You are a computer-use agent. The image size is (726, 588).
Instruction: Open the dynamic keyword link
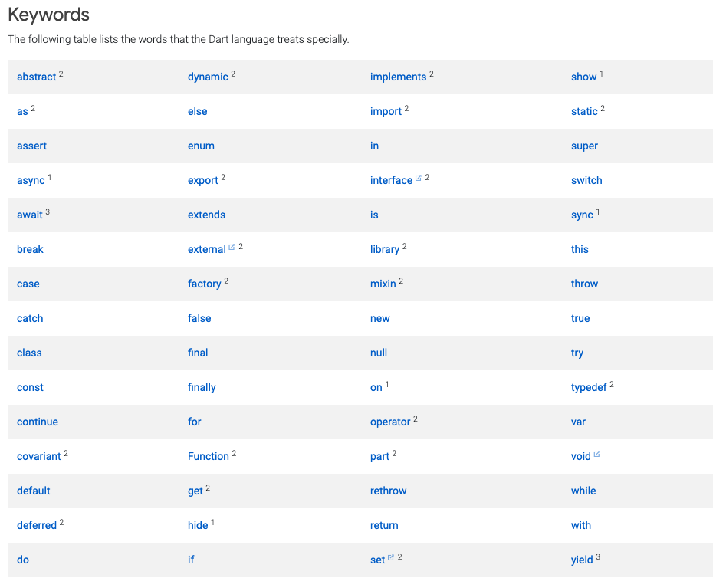(x=208, y=77)
